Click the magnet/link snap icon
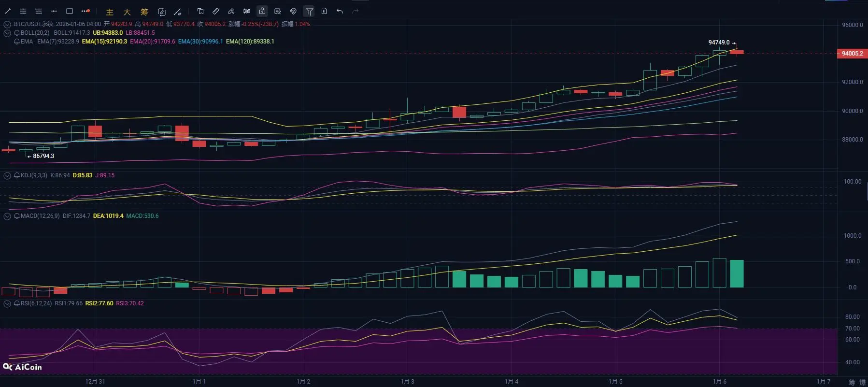The width and height of the screenshot is (868, 387). 293,11
